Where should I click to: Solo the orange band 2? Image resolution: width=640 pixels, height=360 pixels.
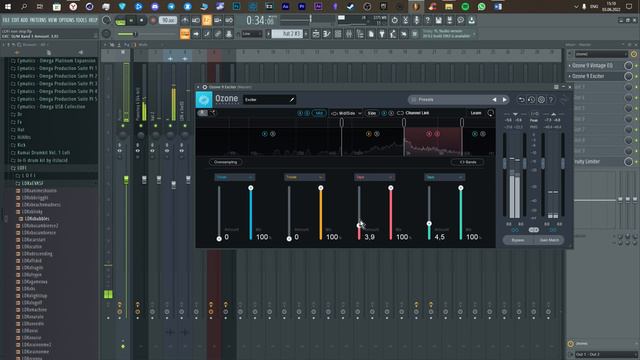point(377,133)
